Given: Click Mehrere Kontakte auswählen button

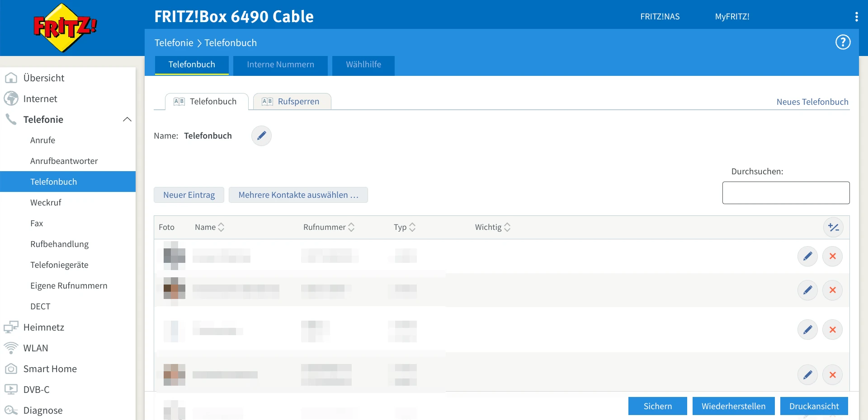Looking at the screenshot, I should coord(298,195).
